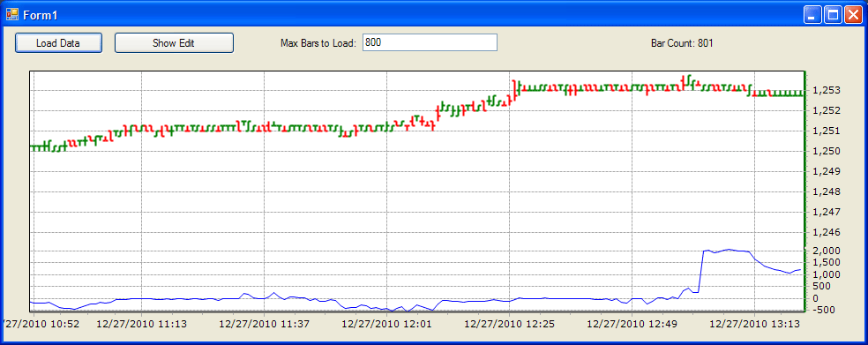The image size is (868, 345).
Task: Click the 1,248 price axis label
Action: (826, 192)
